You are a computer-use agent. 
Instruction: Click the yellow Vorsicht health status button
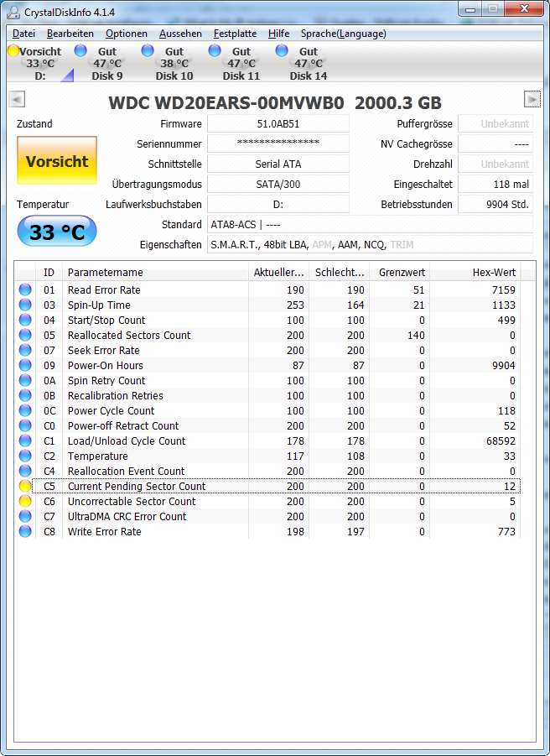57,160
